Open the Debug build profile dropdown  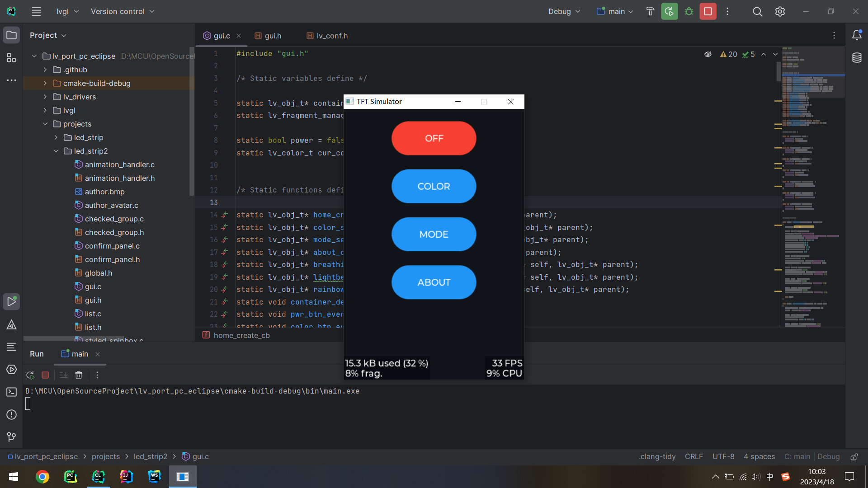564,11
